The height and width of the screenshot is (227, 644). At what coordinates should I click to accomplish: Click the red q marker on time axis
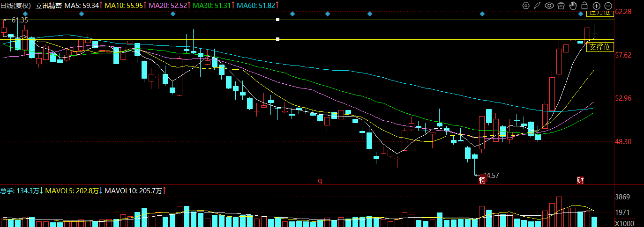coord(321,180)
